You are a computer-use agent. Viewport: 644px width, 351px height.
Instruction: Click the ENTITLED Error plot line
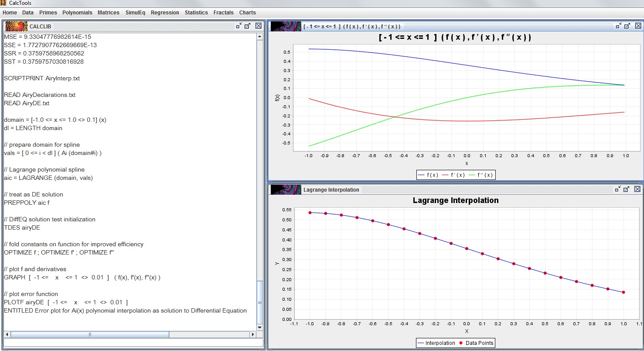click(x=125, y=311)
